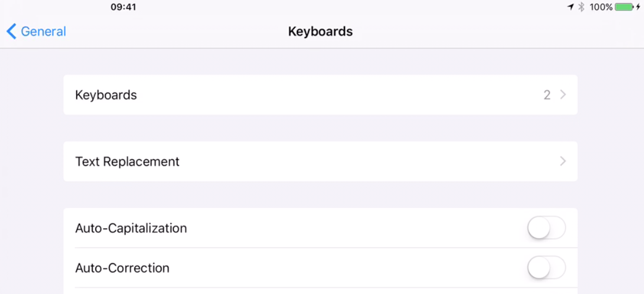This screenshot has height=294, width=644.
Task: Click the 100% battery percentage text
Action: 601,7
